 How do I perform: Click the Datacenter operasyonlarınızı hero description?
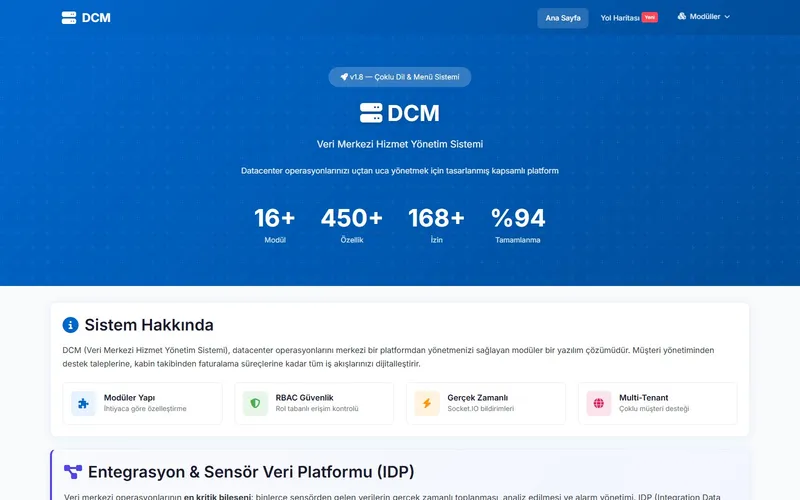399,171
